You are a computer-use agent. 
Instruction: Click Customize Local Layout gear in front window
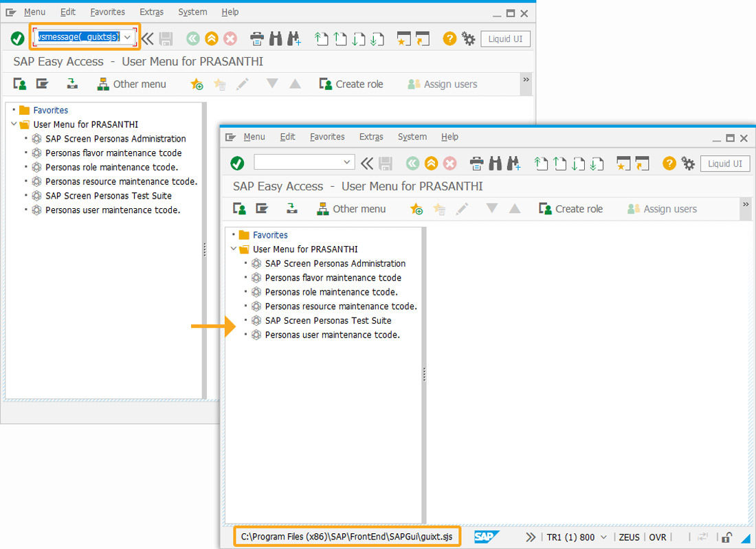pyautogui.click(x=688, y=164)
